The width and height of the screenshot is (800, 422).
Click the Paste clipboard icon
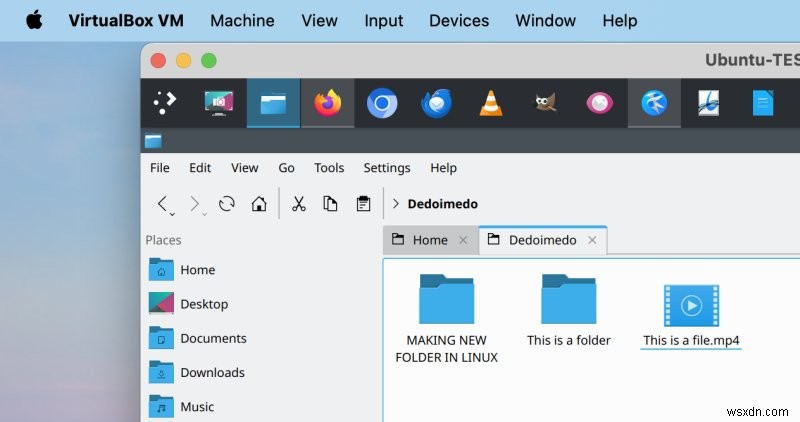point(363,204)
